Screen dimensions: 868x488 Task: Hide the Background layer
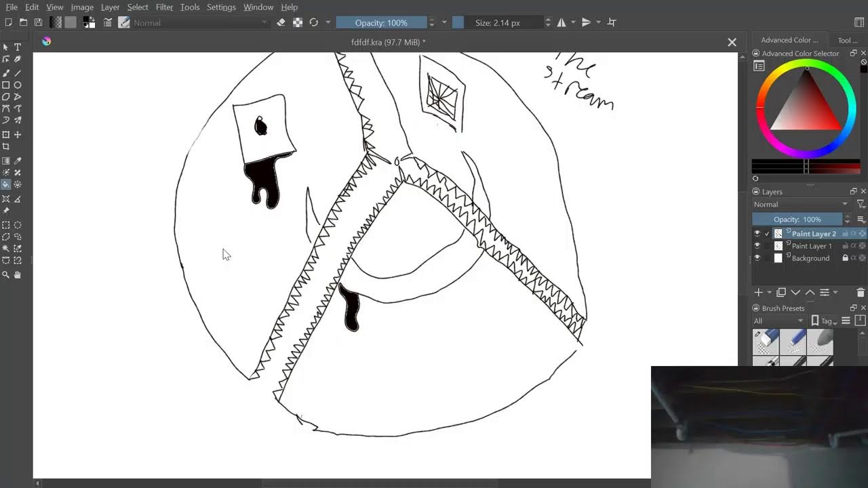pyautogui.click(x=757, y=258)
